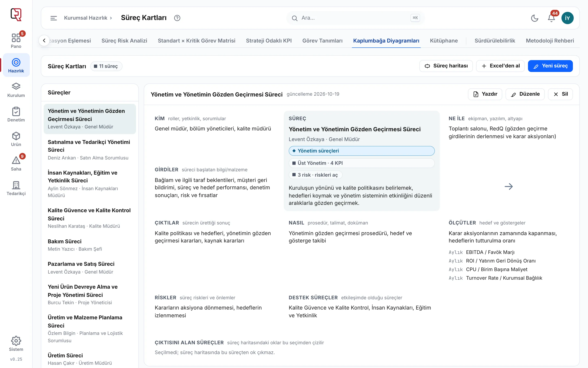Viewport: 588px width, 368px height.
Task: Click the Kurumsal Hazırlık breadcrumb
Action: (86, 18)
